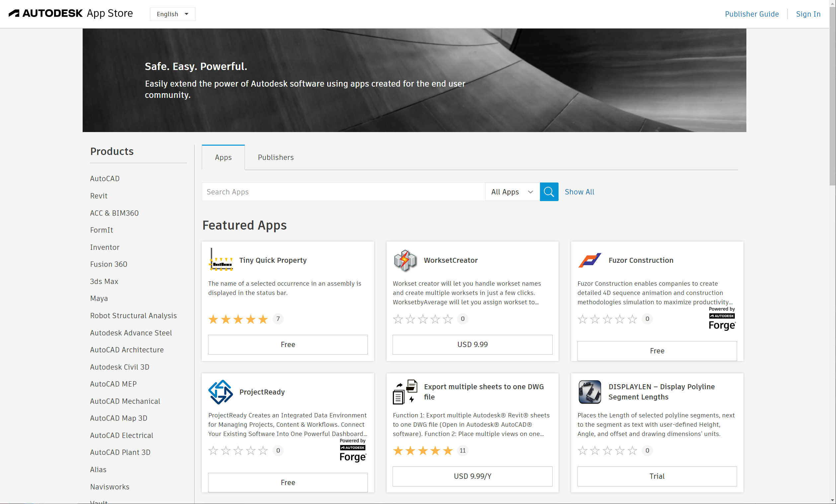The image size is (836, 504).
Task: Click the ProjectReady app icon
Action: coord(221,392)
